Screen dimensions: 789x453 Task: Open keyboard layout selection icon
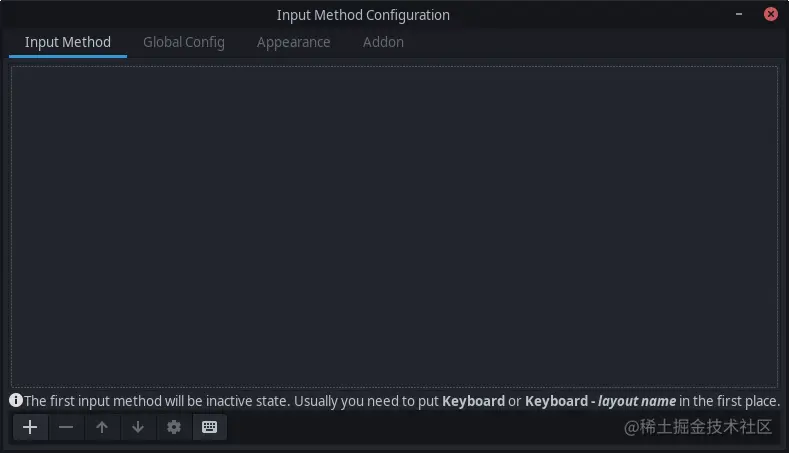[x=210, y=427]
